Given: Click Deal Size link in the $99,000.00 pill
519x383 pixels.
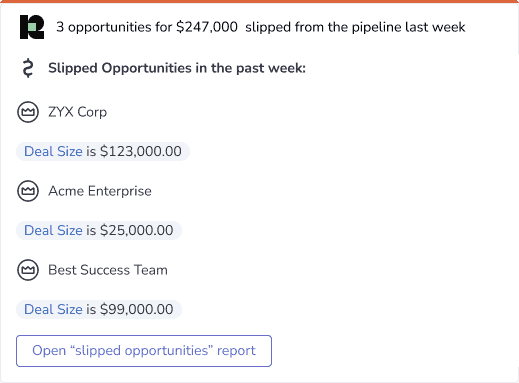Looking at the screenshot, I should 53,309.
